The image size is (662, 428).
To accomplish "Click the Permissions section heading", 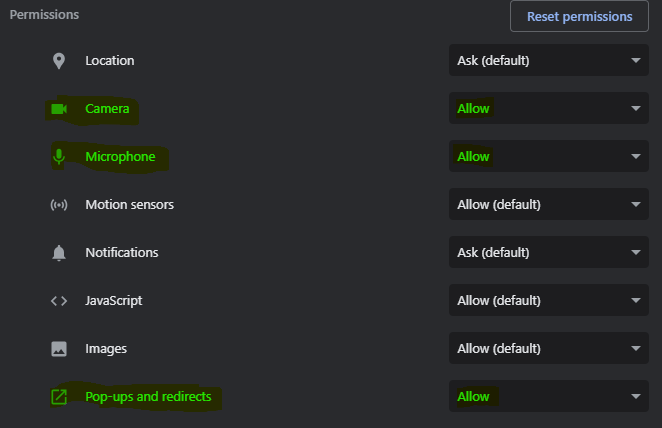I will (44, 16).
